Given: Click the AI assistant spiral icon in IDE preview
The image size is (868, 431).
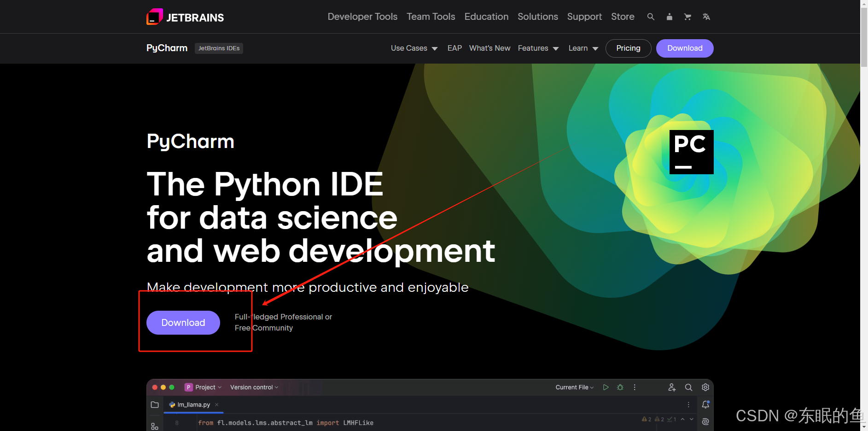Looking at the screenshot, I should pyautogui.click(x=705, y=421).
